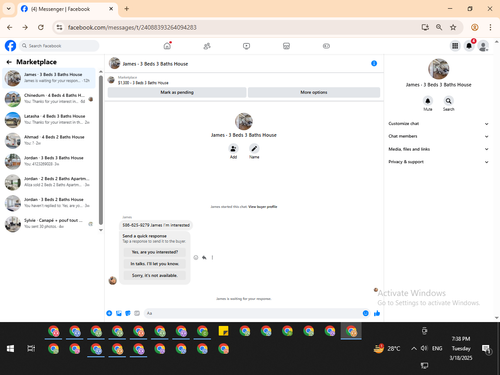Choose a GIF in the composer
The height and width of the screenshot is (375, 500).
(x=137, y=313)
